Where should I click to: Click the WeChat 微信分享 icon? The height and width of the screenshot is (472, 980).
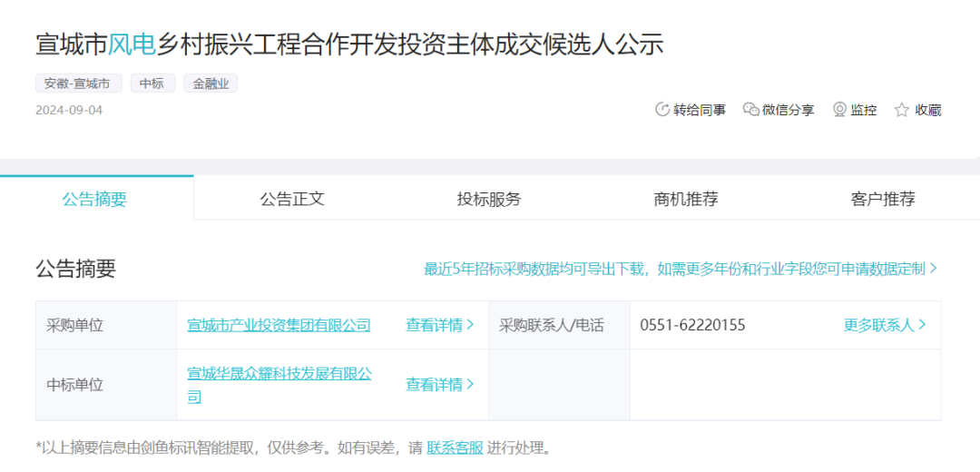click(x=750, y=110)
